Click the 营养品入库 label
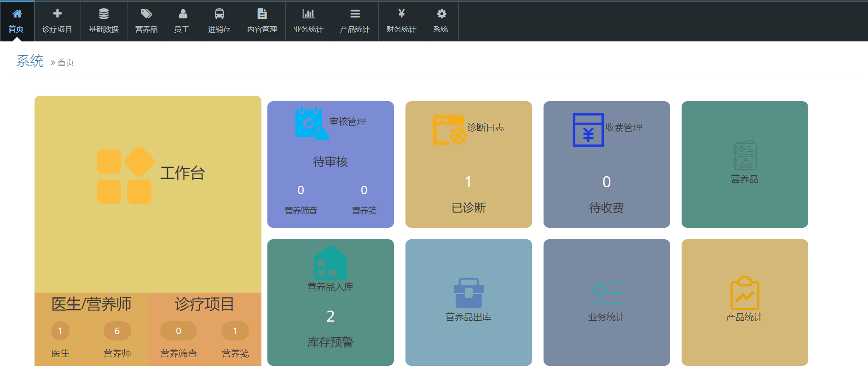Image resolution: width=868 pixels, height=375 pixels. coord(330,287)
